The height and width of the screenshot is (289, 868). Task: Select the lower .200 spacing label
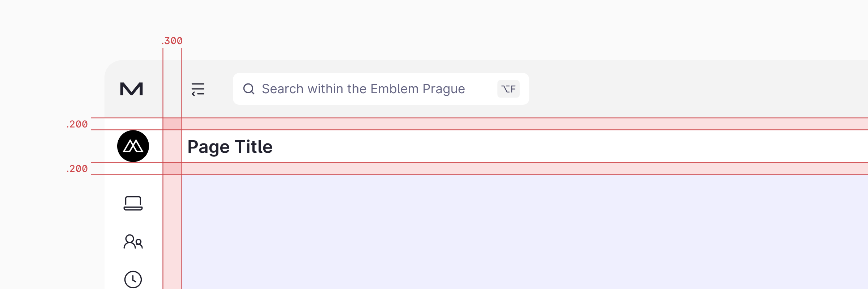tap(77, 169)
